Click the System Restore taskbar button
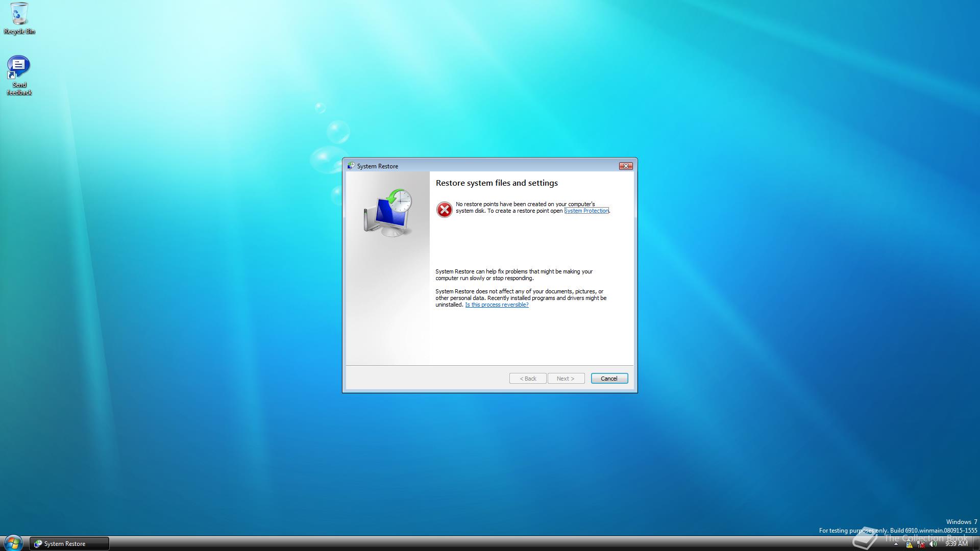The height and width of the screenshot is (551, 980). tap(69, 544)
